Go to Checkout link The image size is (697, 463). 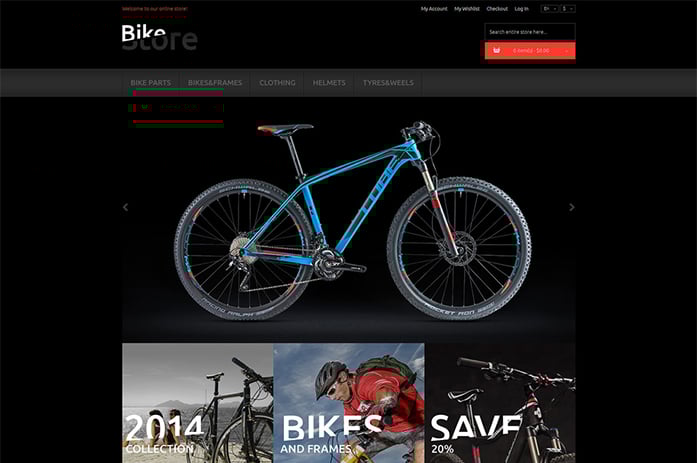click(497, 9)
